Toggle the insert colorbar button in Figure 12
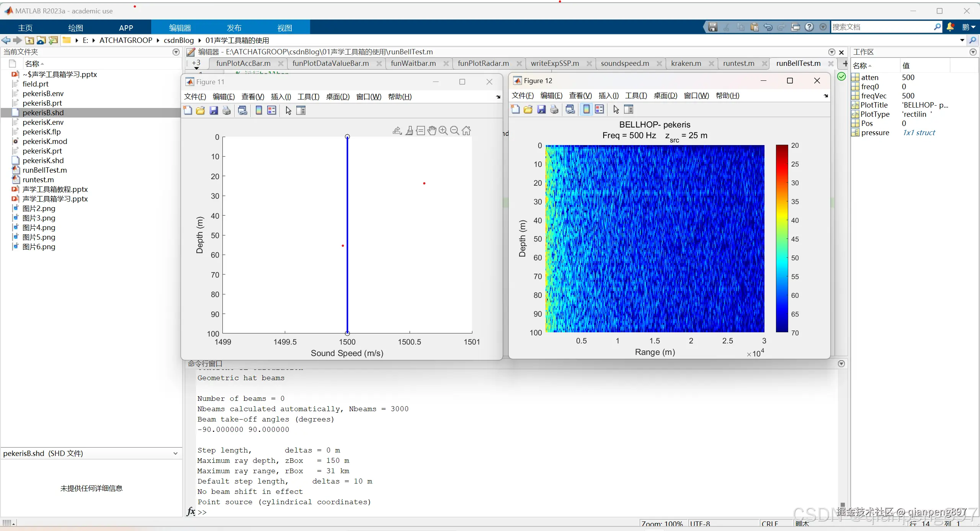 (x=586, y=109)
